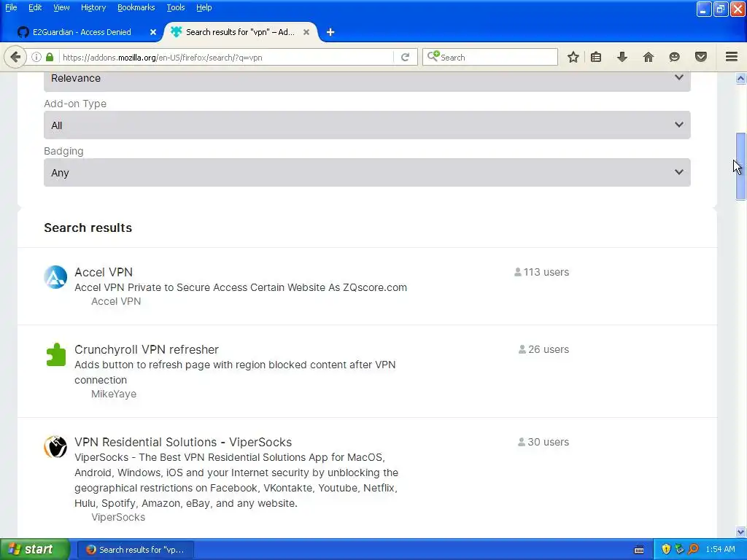Open the Help menu
Viewport: 747px width, 560px height.
pyautogui.click(x=204, y=7)
